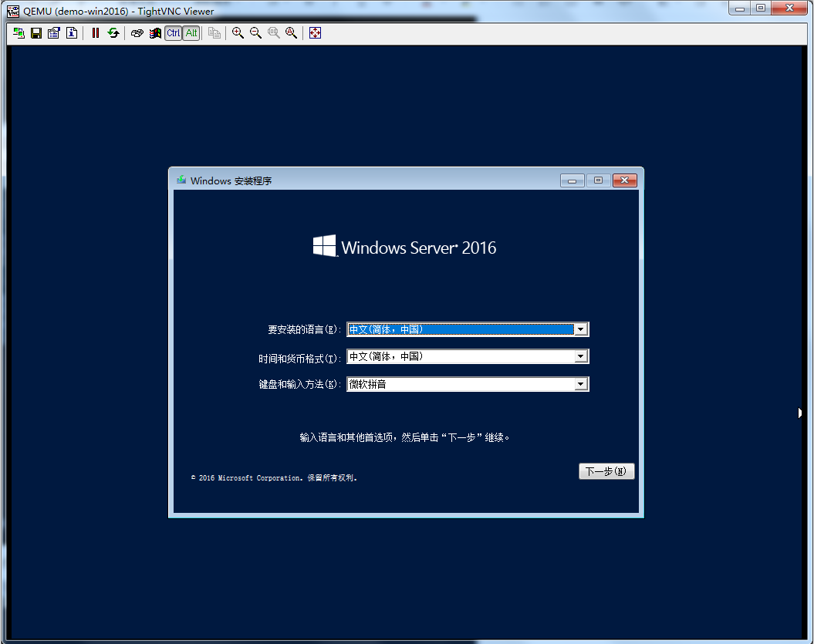Click the TightVNC Viewer title bar app icon
The height and width of the screenshot is (644, 814).
click(x=13, y=11)
